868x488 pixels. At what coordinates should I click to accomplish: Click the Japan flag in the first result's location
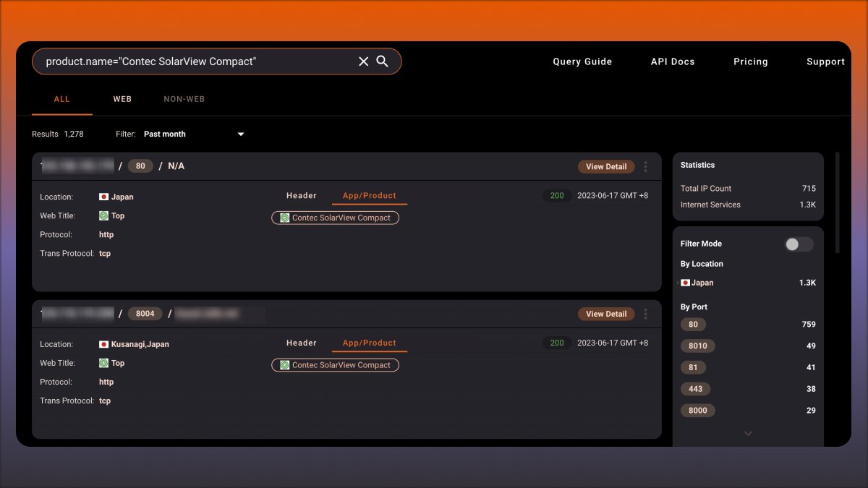(x=102, y=196)
